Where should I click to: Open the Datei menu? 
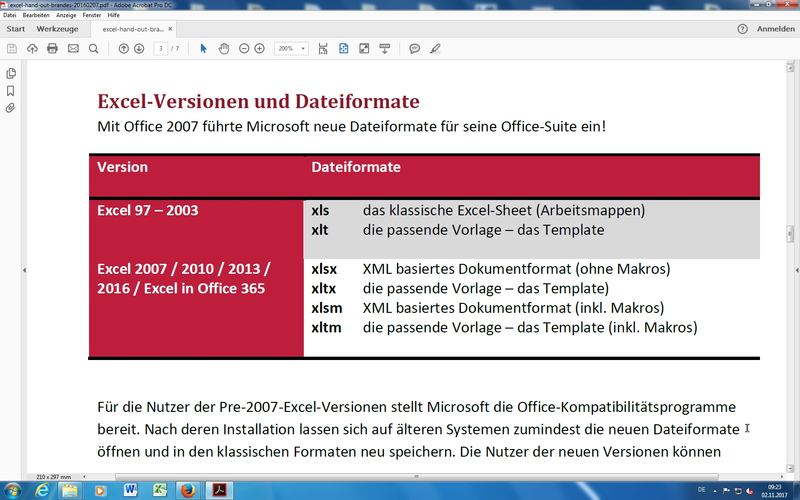pos(10,15)
